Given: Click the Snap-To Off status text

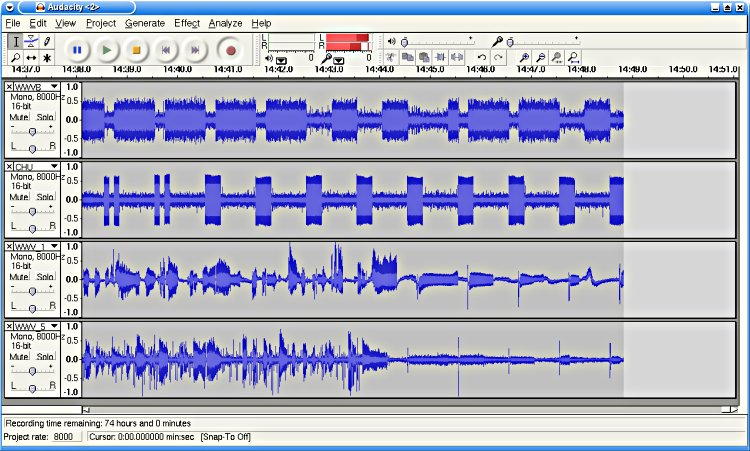Looking at the screenshot, I should tap(226, 437).
